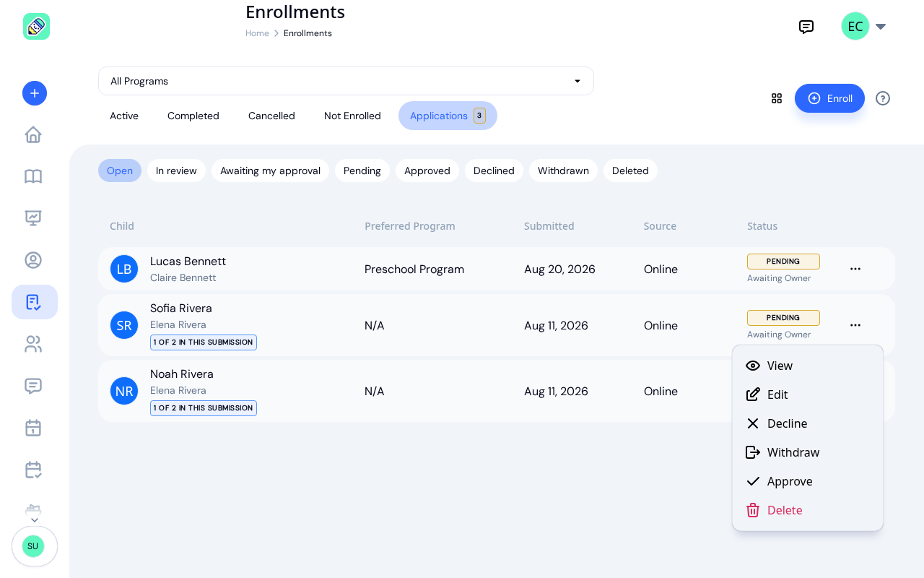924x578 pixels.
Task: Click the Child column header
Action: 122,226
